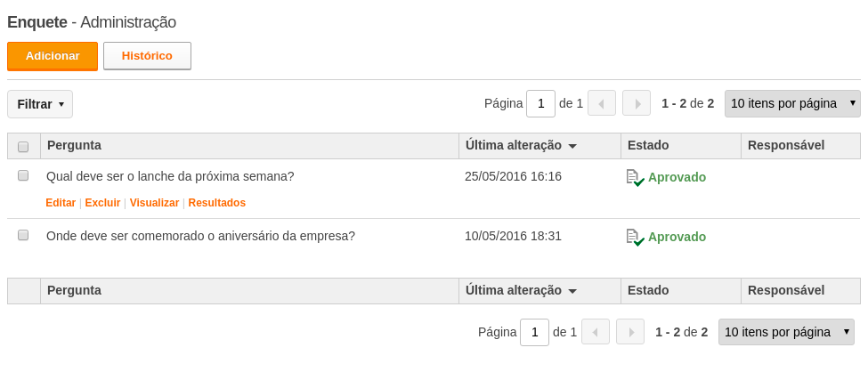Go to next page using top arrow
Screen dimensions: 868x372
[637, 103]
